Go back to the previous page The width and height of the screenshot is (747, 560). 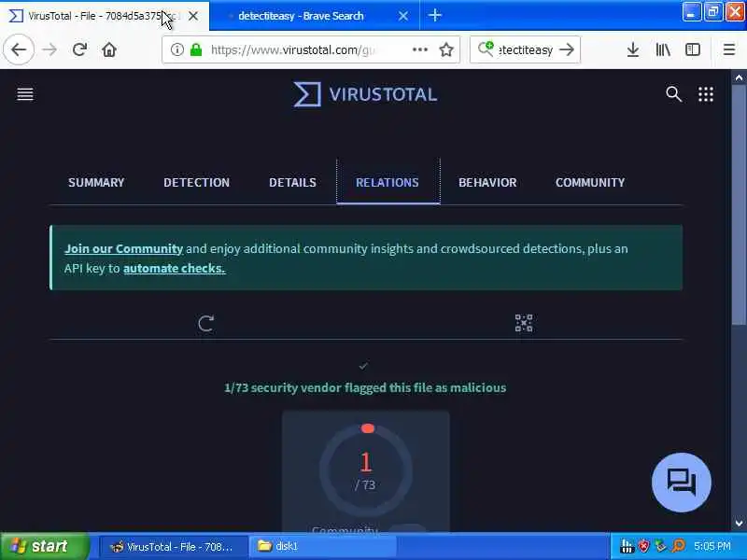coord(19,49)
